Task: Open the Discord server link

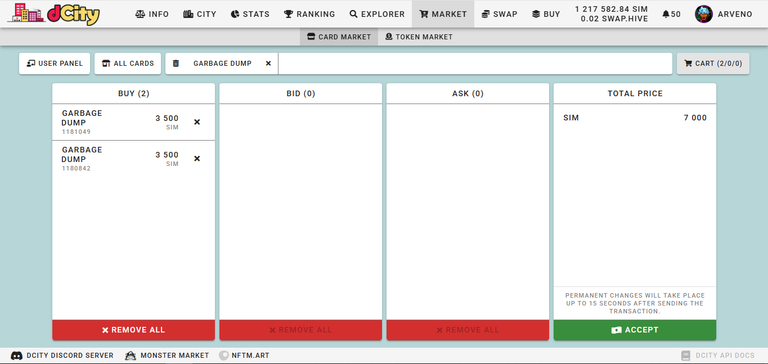Action: pyautogui.click(x=62, y=356)
